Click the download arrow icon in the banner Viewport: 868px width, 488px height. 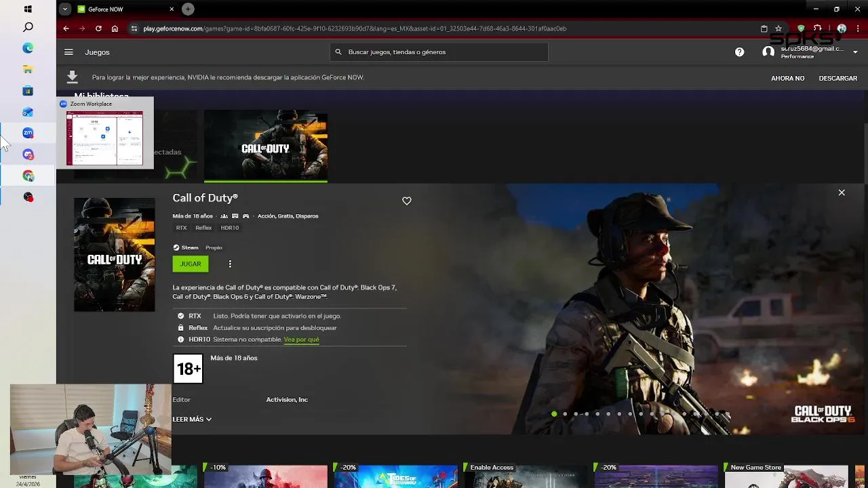[72, 77]
